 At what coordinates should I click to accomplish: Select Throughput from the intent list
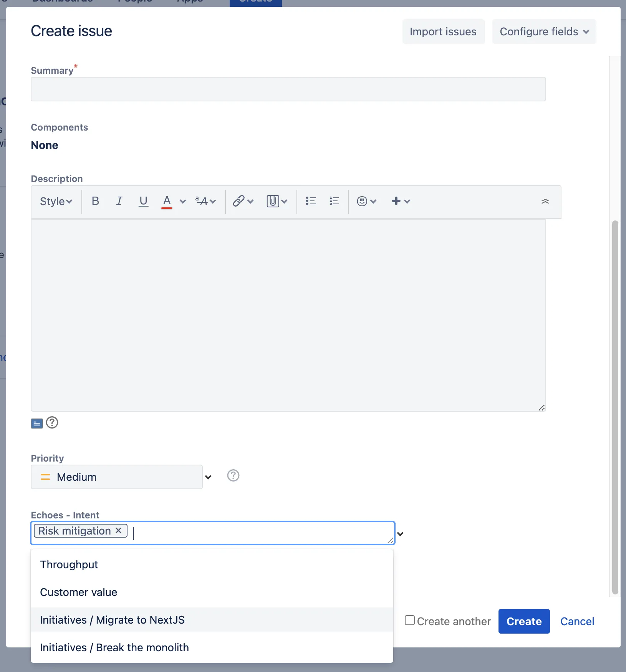212,564
